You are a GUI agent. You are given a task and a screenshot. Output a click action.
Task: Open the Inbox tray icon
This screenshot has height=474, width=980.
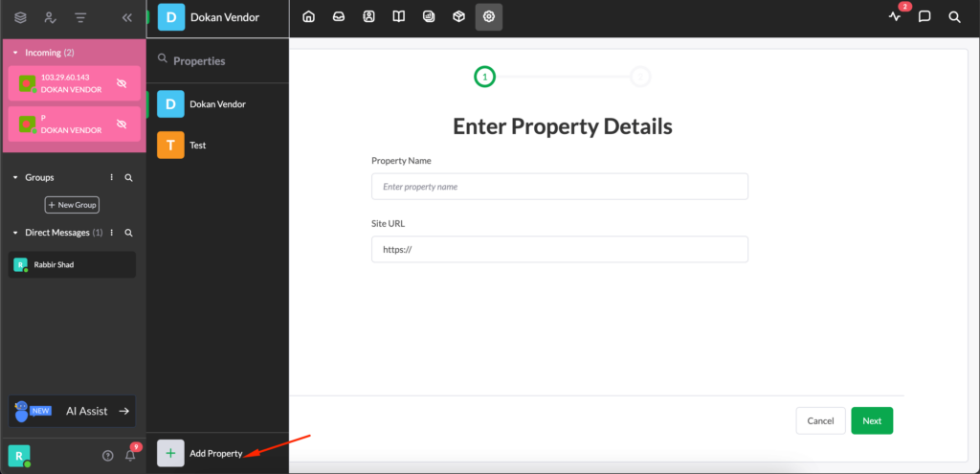coord(338,17)
